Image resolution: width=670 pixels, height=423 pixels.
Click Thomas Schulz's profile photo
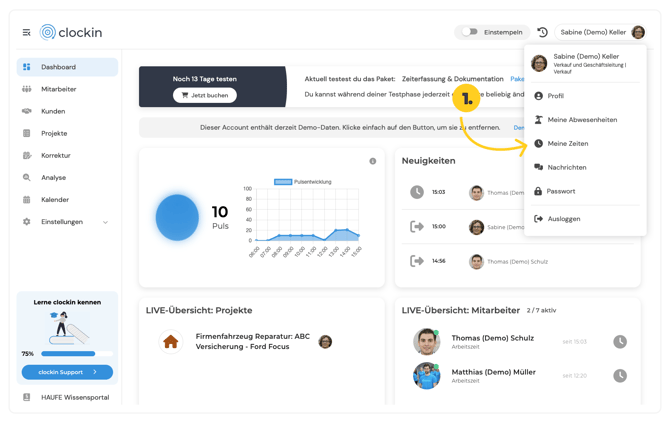click(426, 342)
